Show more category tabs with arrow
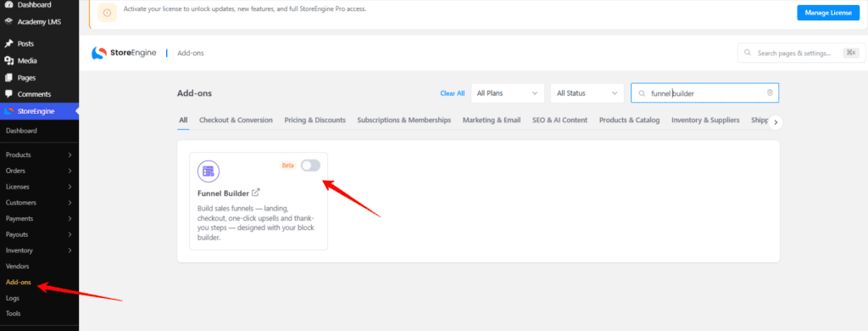The height and width of the screenshot is (331, 868). (776, 122)
